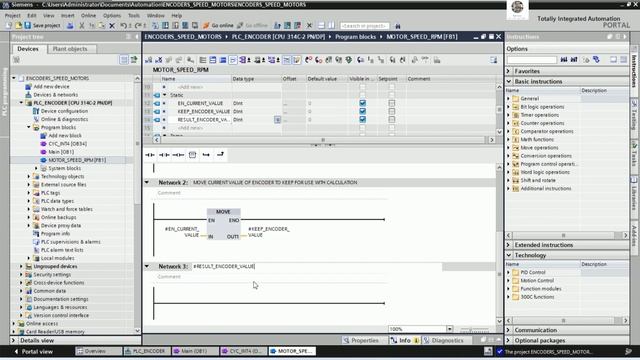This screenshot has width=640, height=360.
Task: Click the Save project button
Action: 42,25
